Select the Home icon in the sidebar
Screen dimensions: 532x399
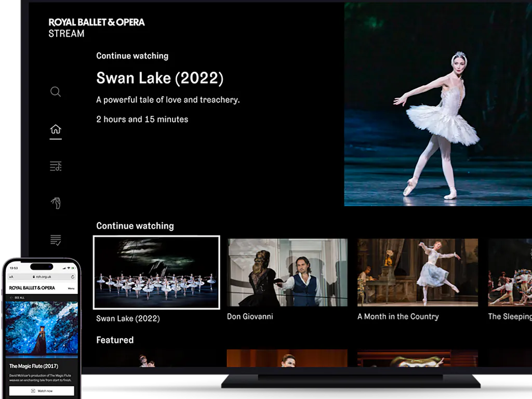click(x=56, y=129)
